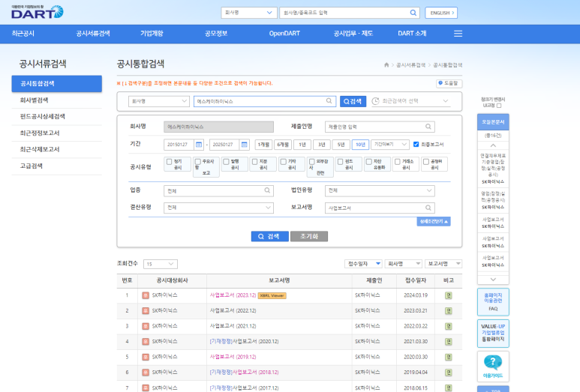Screen dimensions: 580x392
Task: Click the ENGLISH button
Action: [x=441, y=13]
